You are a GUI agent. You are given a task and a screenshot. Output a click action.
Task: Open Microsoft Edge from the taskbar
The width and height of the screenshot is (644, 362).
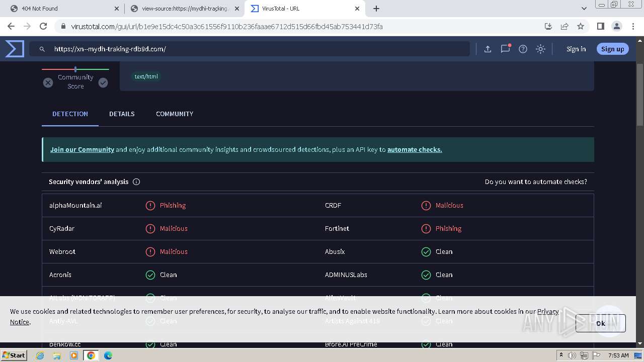pyautogui.click(x=108, y=355)
